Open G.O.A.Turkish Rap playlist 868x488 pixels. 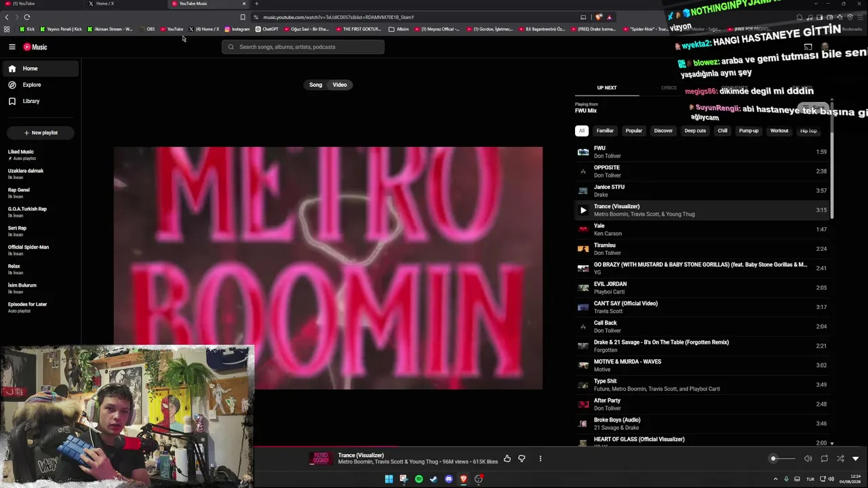coord(41,212)
